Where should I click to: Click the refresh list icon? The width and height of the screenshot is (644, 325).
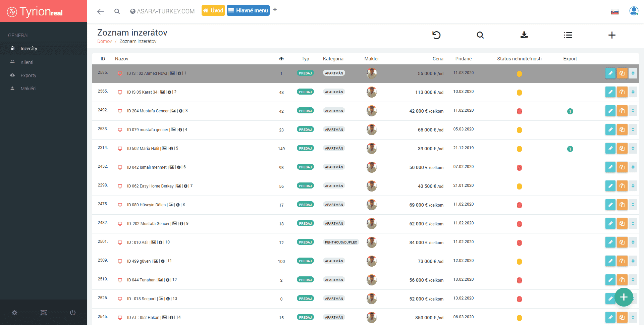click(x=436, y=35)
